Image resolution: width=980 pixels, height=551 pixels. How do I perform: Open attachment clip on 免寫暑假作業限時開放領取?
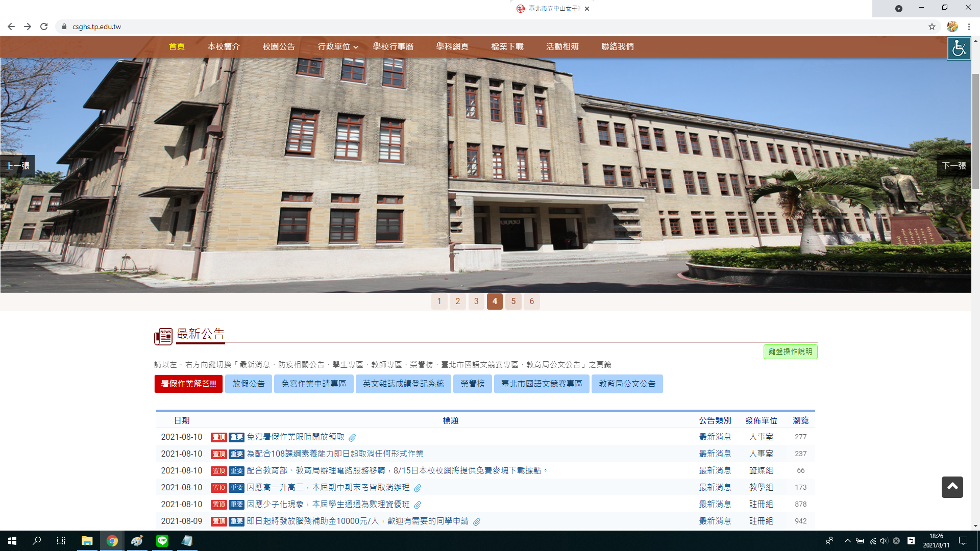(352, 437)
